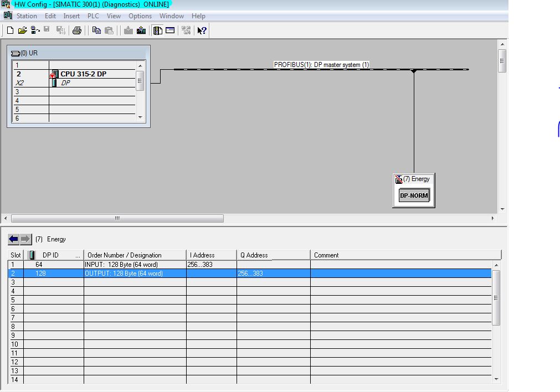Open the Options menu
Image resolution: width=560 pixels, height=392 pixels.
pyautogui.click(x=140, y=16)
